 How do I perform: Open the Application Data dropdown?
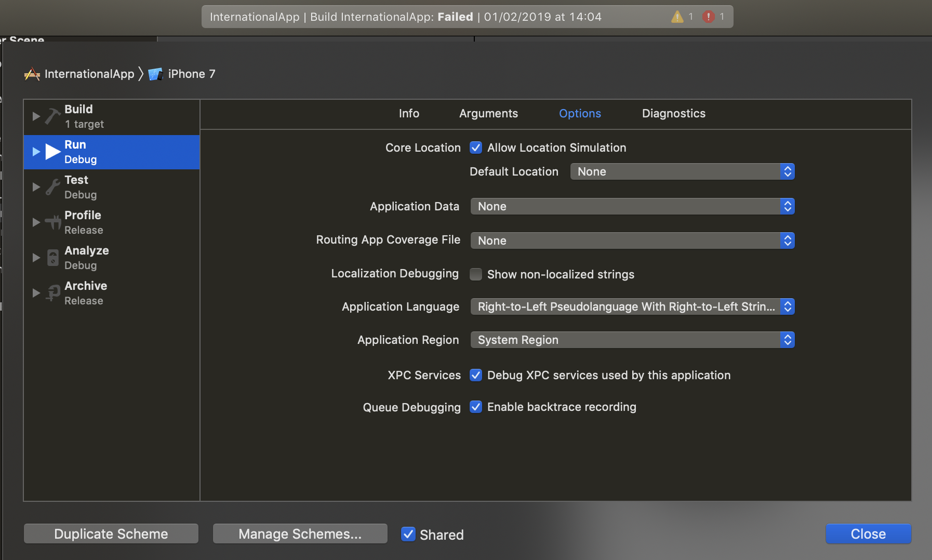(632, 206)
